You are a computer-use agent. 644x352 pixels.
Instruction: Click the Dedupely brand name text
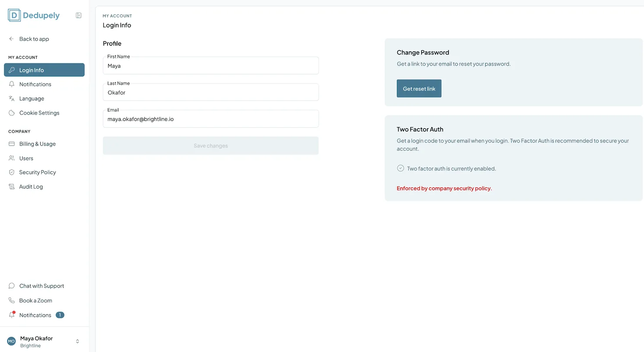41,16
